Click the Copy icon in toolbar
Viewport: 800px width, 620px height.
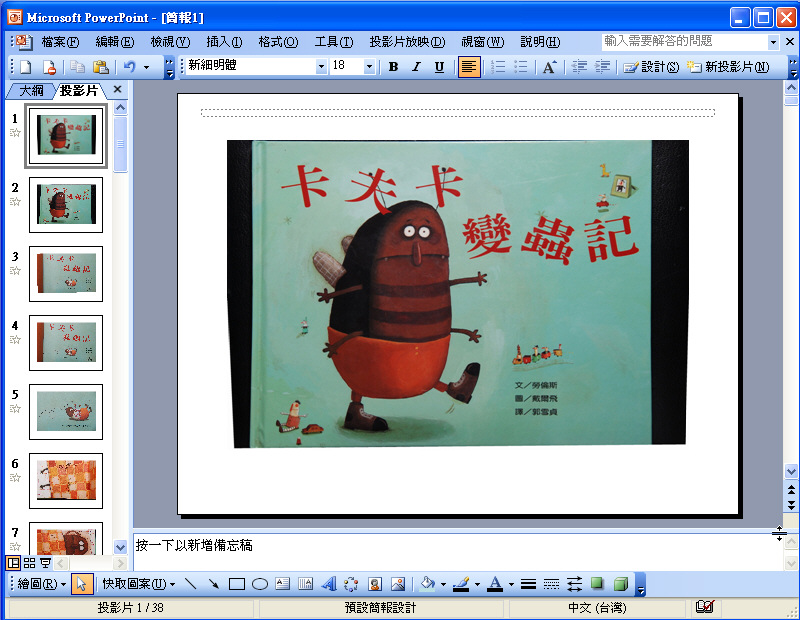[78, 67]
